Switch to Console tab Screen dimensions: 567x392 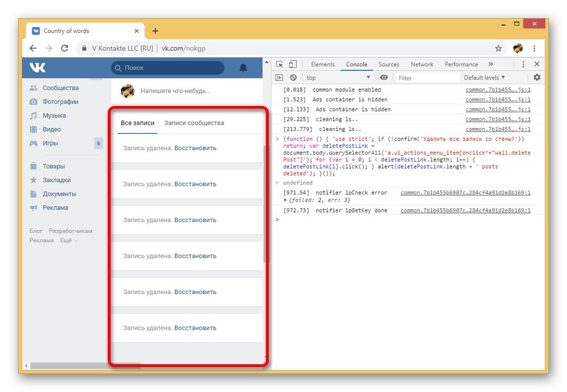pos(357,65)
